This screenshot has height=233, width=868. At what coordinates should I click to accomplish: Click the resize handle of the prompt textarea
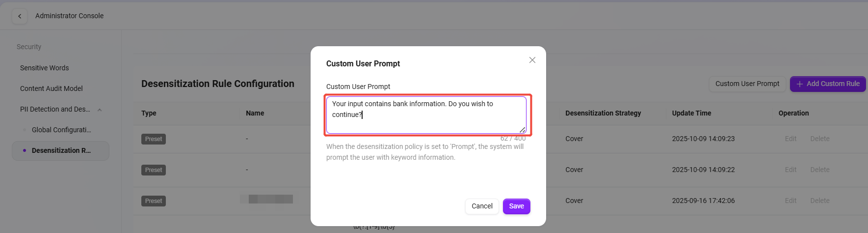point(523,130)
